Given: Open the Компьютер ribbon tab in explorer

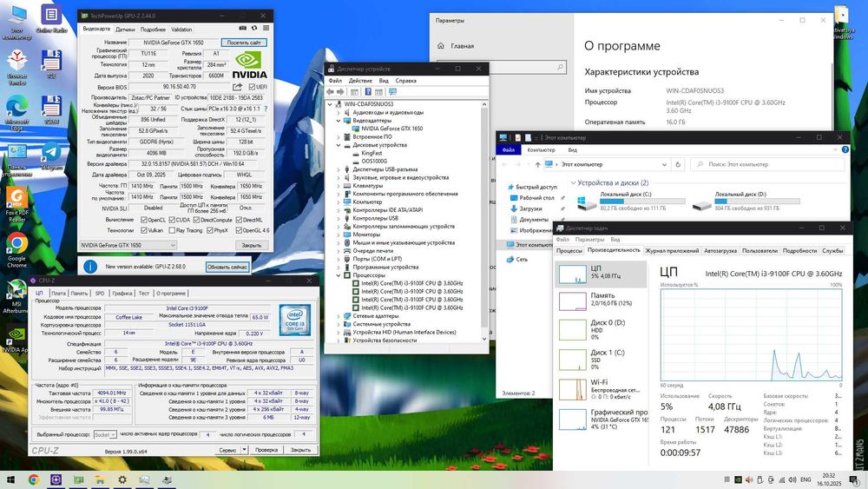Looking at the screenshot, I should 541,149.
